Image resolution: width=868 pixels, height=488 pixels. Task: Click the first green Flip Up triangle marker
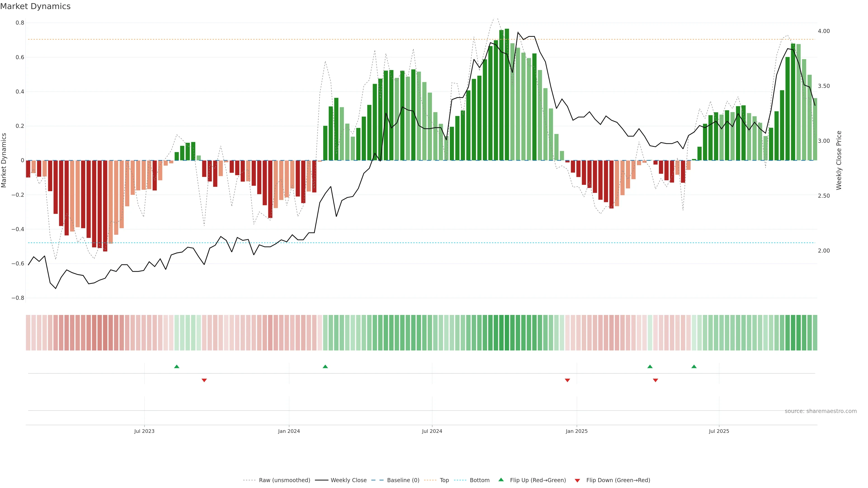point(177,366)
